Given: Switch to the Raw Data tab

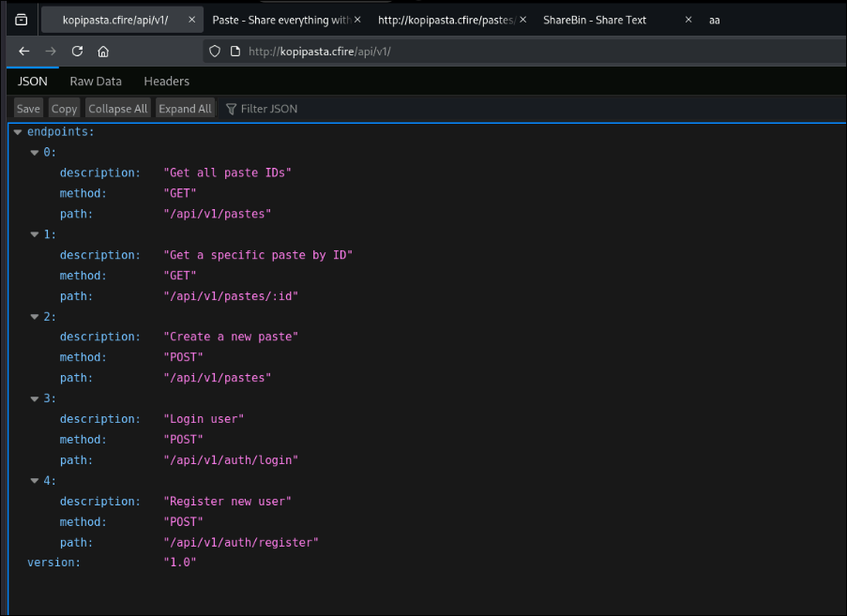Looking at the screenshot, I should click(x=96, y=82).
